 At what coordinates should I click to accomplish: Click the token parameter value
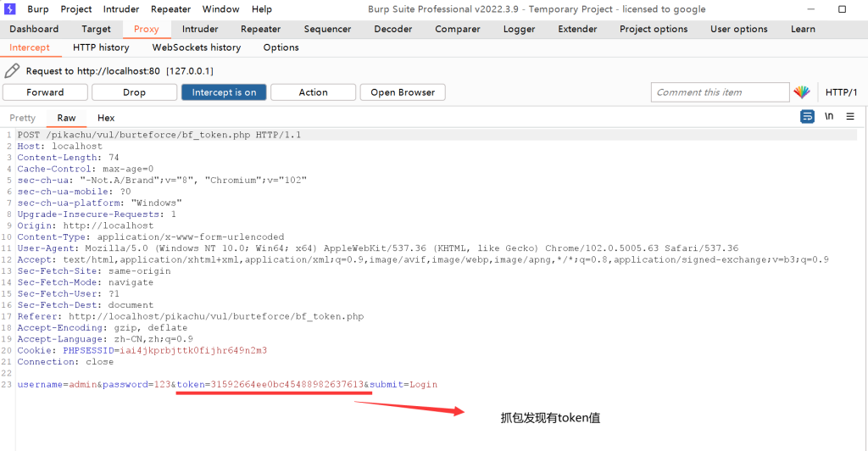287,385
